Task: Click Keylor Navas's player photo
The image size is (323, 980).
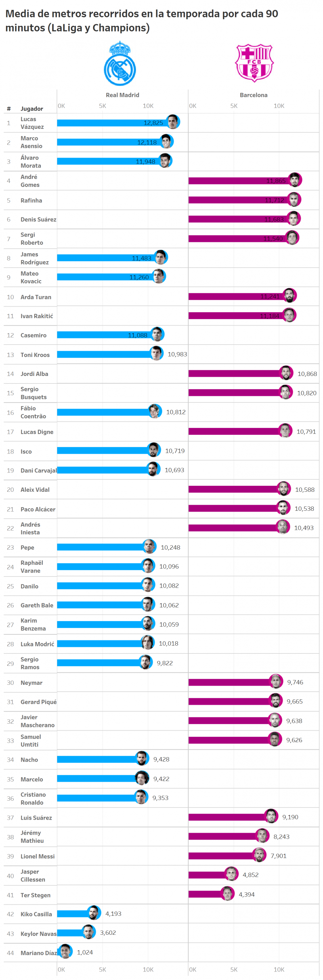Action: (x=88, y=932)
